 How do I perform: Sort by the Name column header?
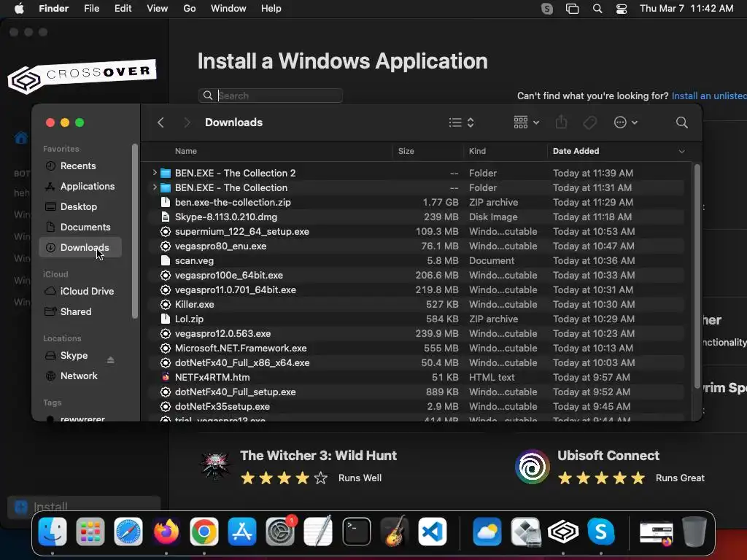(186, 151)
